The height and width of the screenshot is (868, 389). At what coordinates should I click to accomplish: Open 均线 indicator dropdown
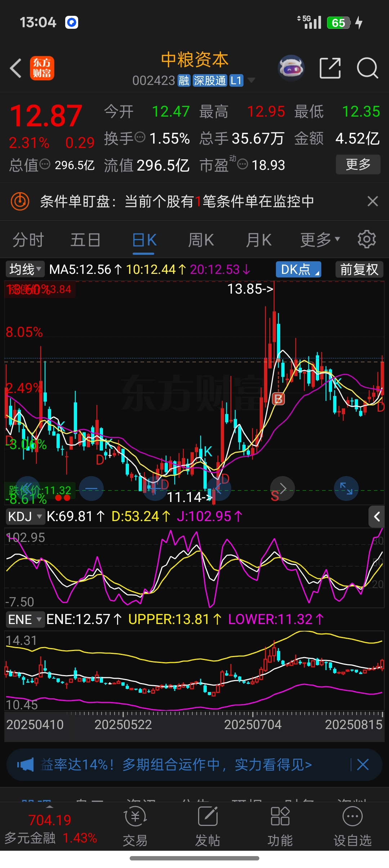pyautogui.click(x=25, y=269)
